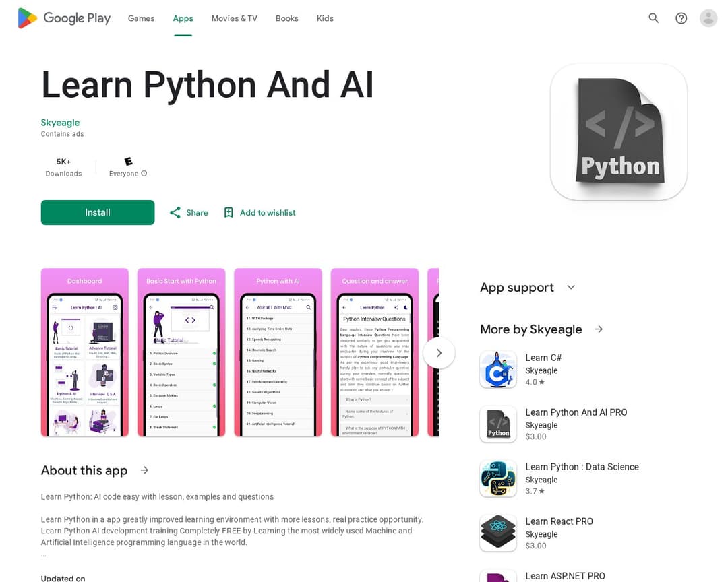
Task: View the Basic Start with Python screenshot
Action: [x=181, y=352]
